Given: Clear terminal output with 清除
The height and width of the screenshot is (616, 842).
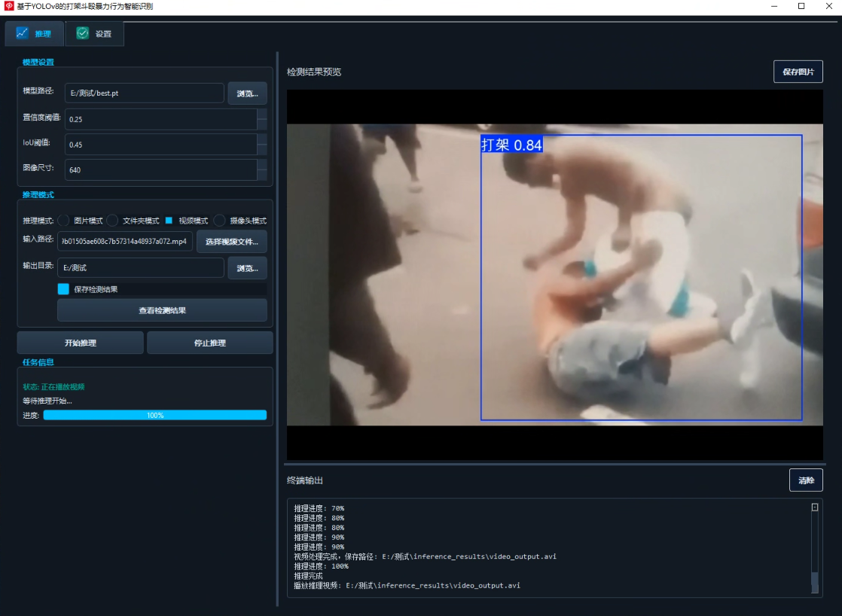Looking at the screenshot, I should click(806, 480).
